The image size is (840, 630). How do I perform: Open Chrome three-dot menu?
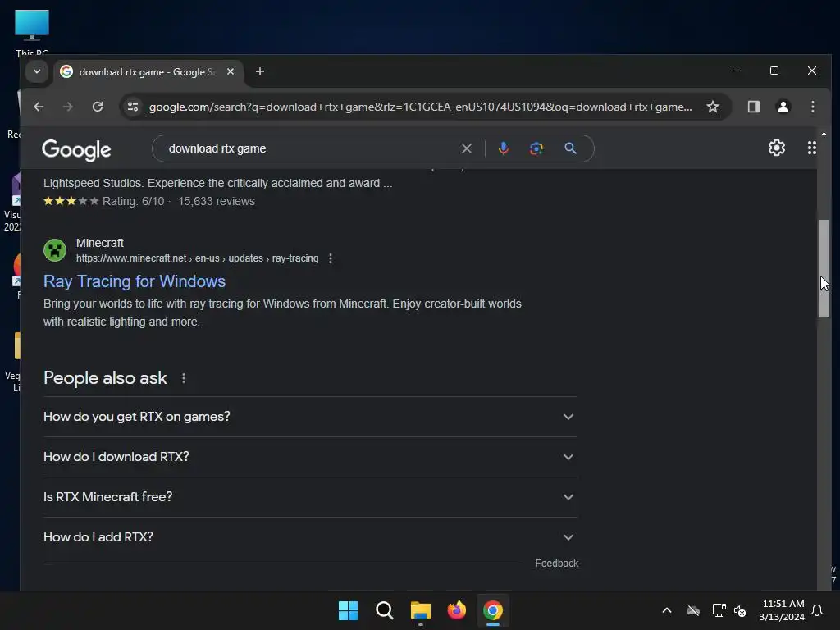[812, 107]
